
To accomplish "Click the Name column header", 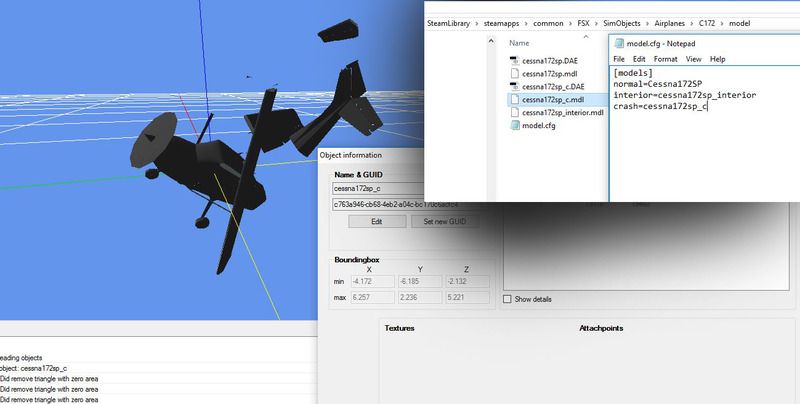I will pos(519,43).
